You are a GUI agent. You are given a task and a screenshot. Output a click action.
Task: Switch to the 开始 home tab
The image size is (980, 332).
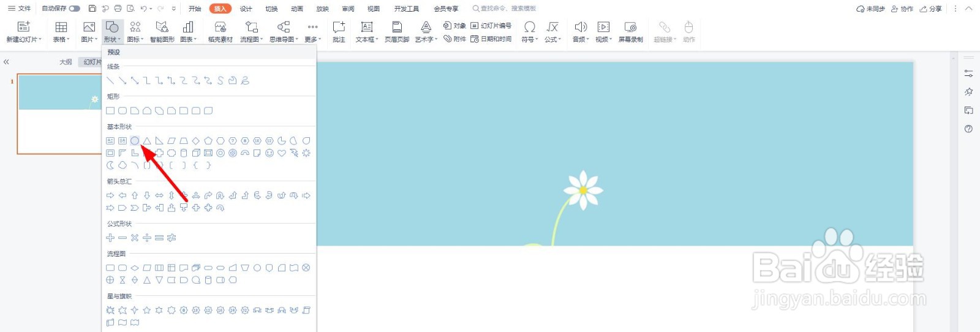pyautogui.click(x=195, y=9)
